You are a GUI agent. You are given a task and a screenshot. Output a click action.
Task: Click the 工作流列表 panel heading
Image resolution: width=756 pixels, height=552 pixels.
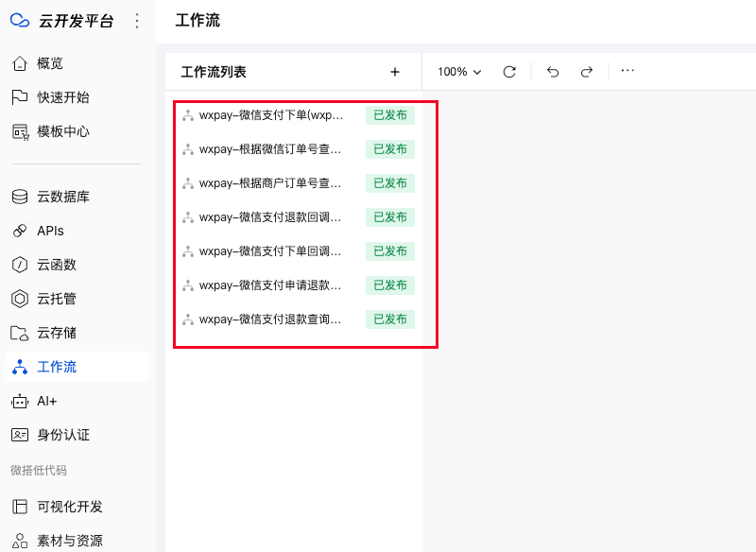[214, 72]
